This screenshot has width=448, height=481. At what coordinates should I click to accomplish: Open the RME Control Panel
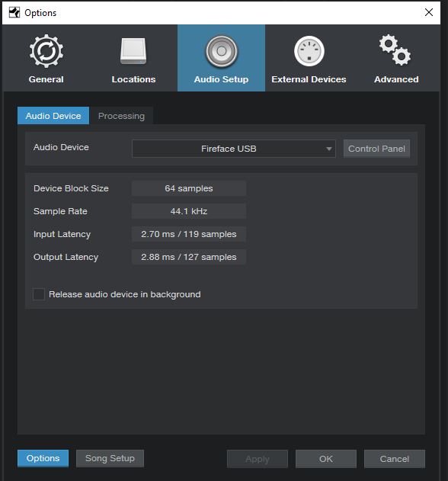tap(376, 149)
